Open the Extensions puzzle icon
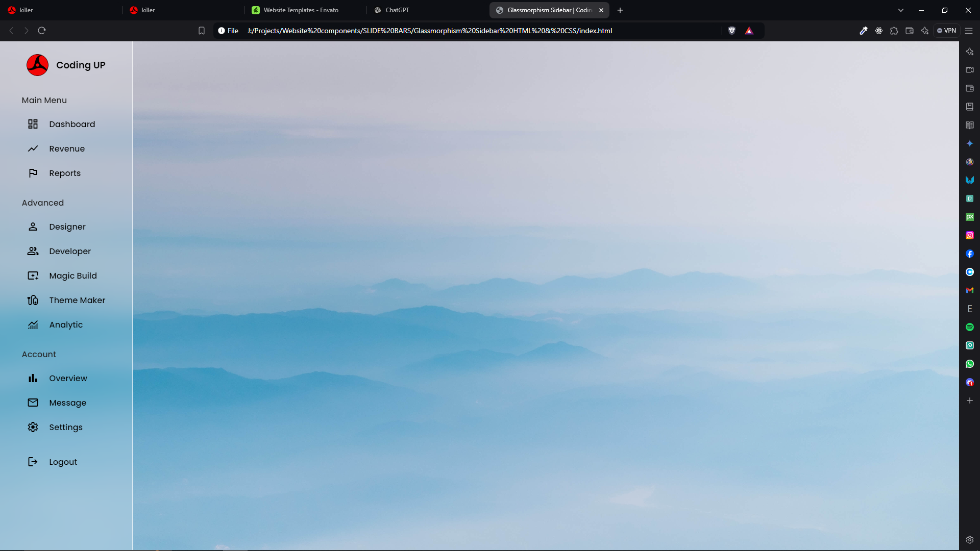This screenshot has width=980, height=551. point(894,31)
